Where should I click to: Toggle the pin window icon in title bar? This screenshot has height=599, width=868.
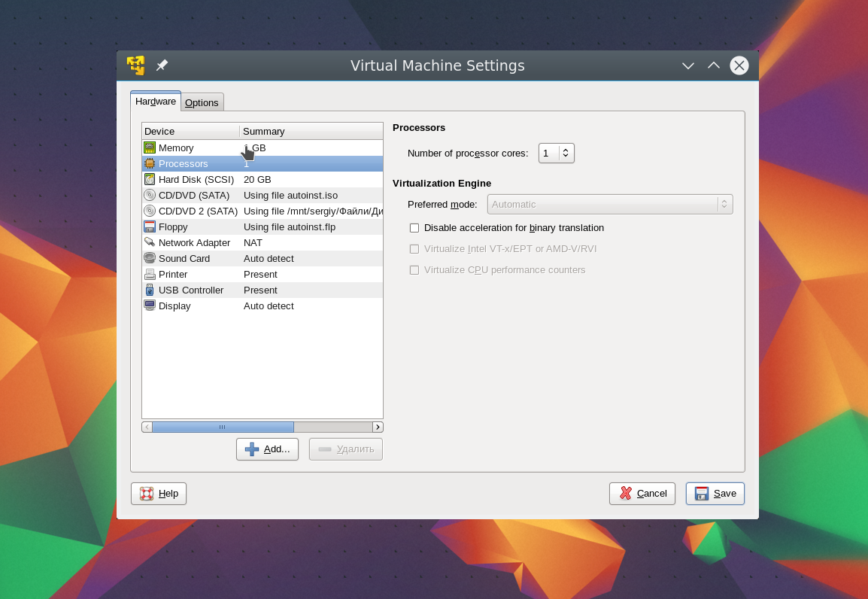click(162, 65)
